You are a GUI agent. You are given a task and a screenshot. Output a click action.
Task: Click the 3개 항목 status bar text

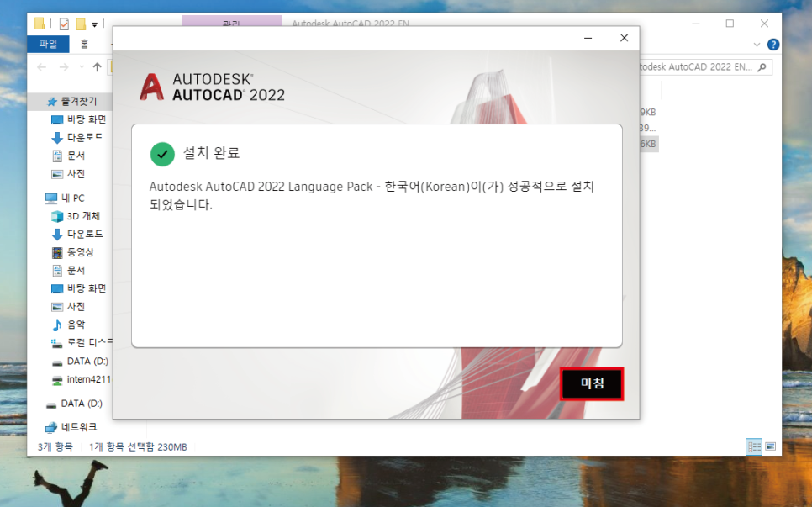[55, 447]
